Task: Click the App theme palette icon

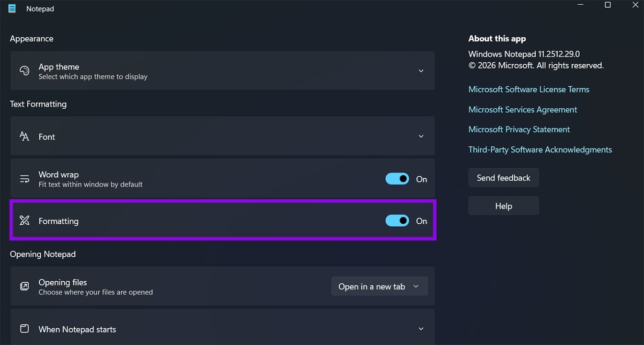Action: point(24,71)
